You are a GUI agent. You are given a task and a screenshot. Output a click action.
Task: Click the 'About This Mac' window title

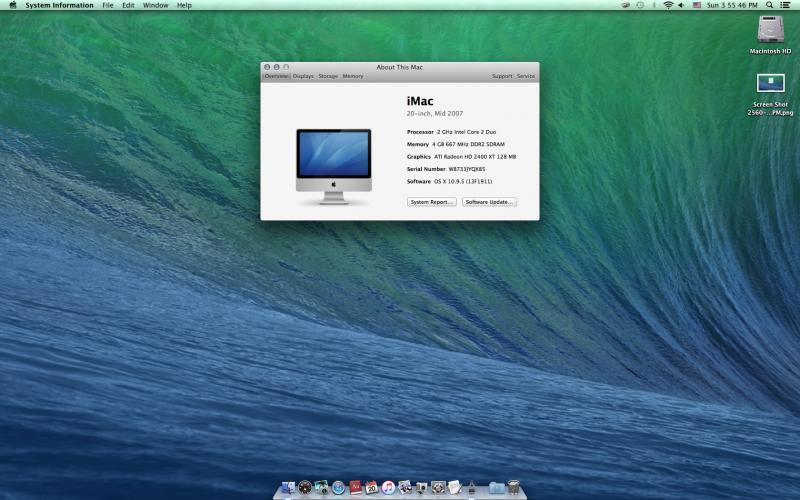(399, 67)
